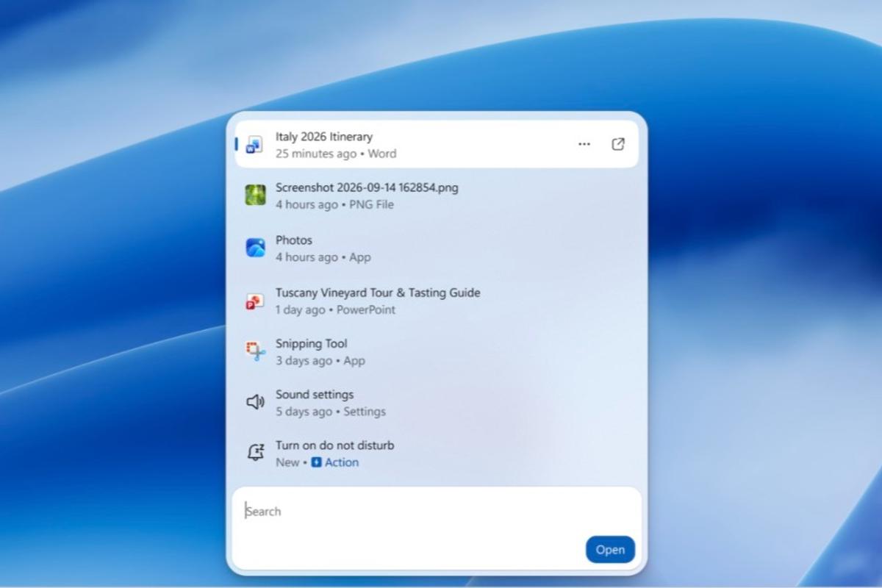This screenshot has width=882, height=588.
Task: Click the '4 hours ago • PNG File' subtitle
Action: [x=334, y=204]
